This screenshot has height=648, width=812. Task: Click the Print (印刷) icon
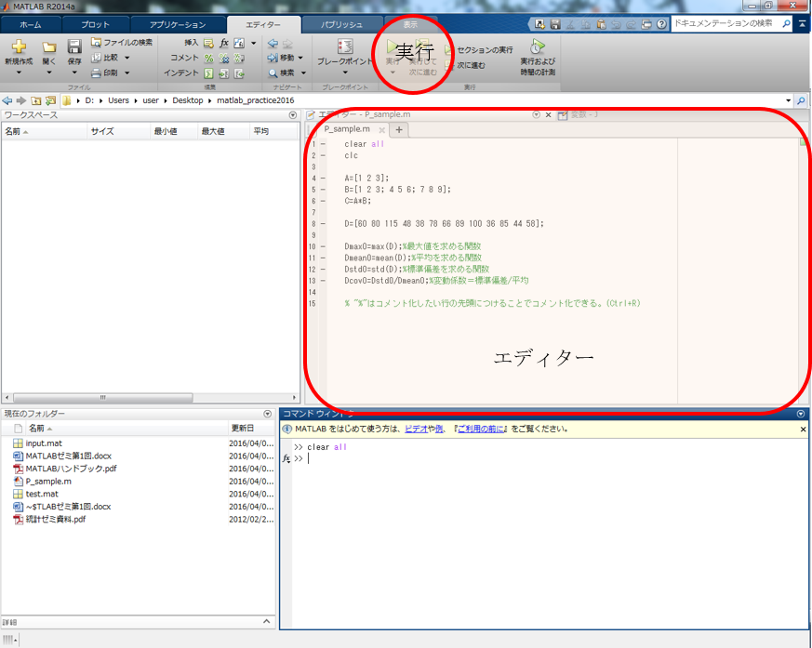pyautogui.click(x=96, y=73)
